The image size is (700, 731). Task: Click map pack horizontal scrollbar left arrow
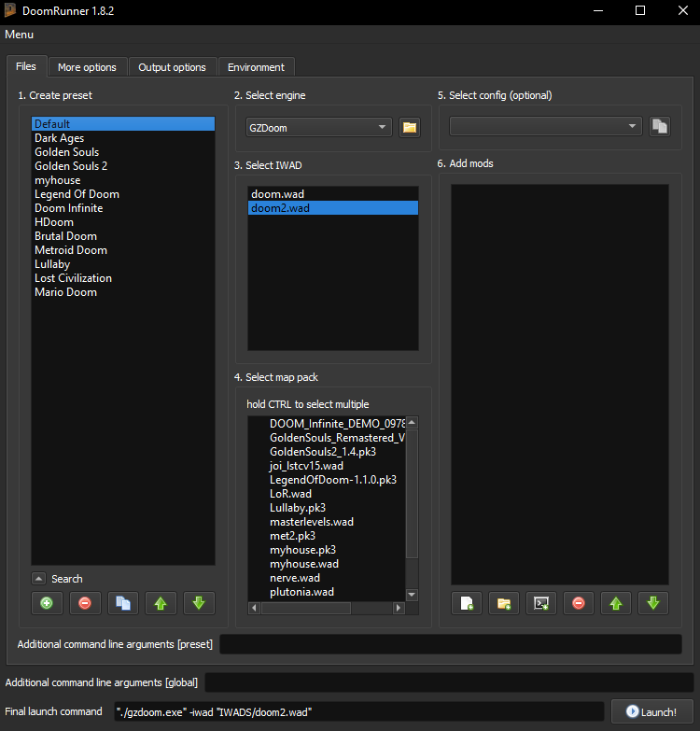pyautogui.click(x=254, y=608)
